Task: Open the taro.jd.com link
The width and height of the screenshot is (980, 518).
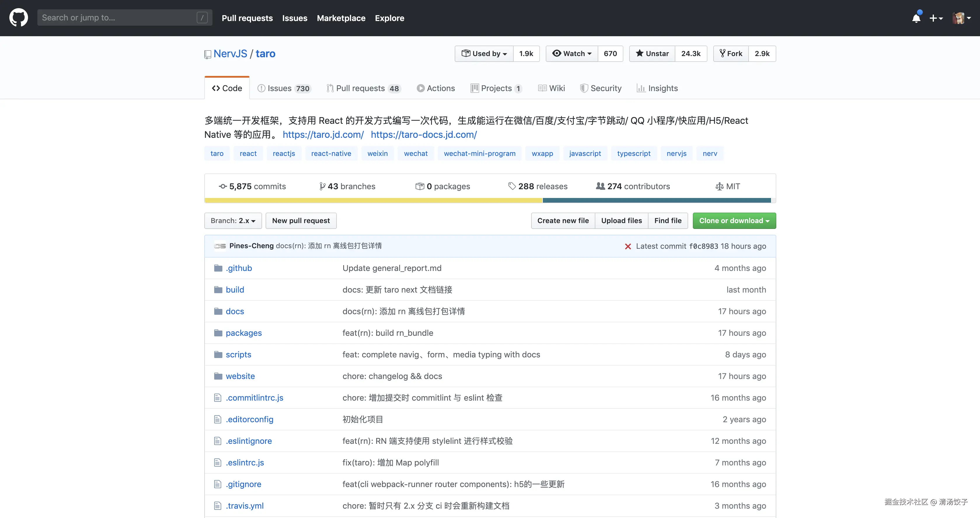Action: (323, 135)
